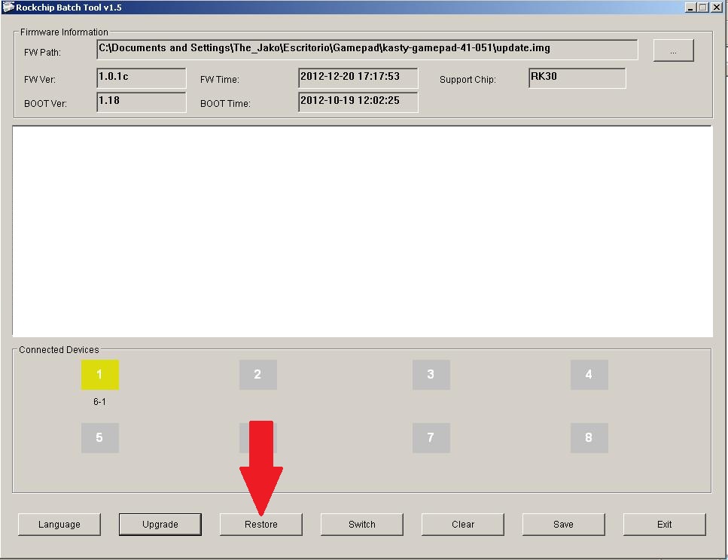Select connected device slot 1
This screenshot has height=560, width=728.
pos(100,374)
